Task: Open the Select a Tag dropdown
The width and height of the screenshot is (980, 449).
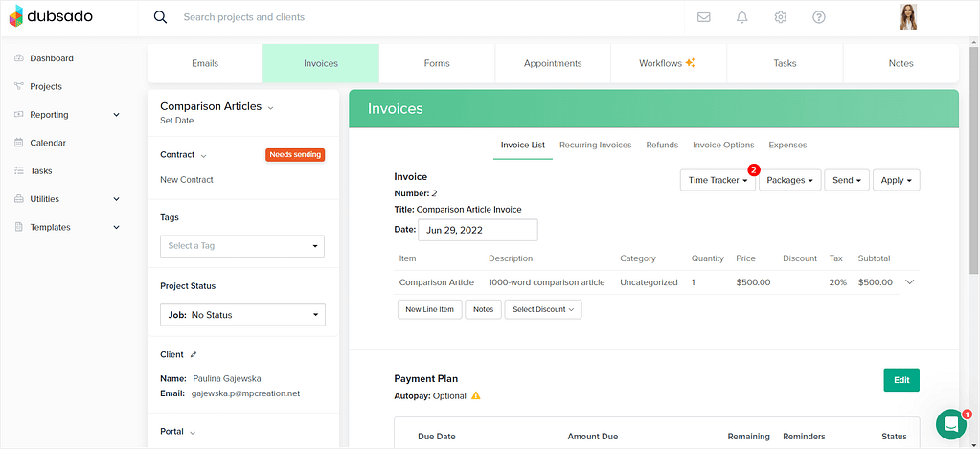Action: 242,245
